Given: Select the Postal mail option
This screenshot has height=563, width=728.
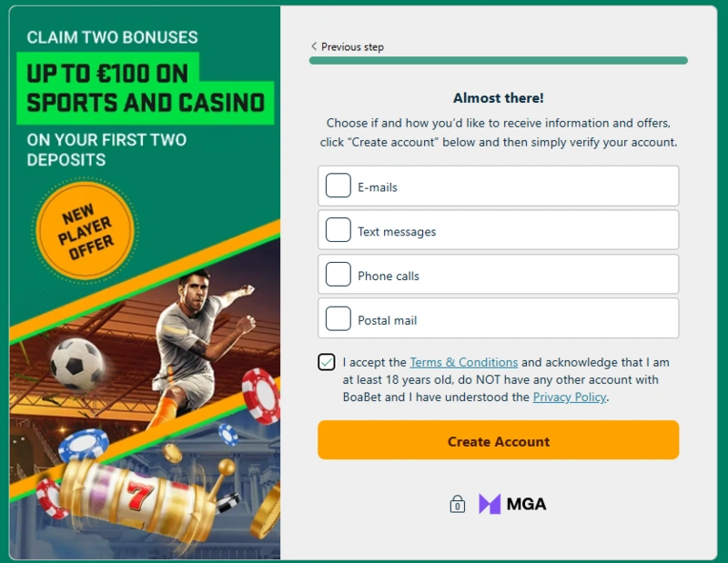Looking at the screenshot, I should pos(338,318).
